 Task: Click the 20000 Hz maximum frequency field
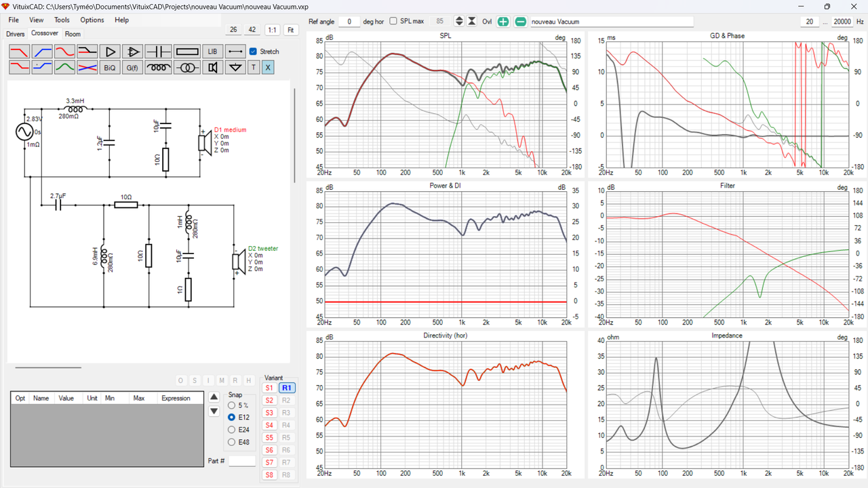tap(842, 22)
